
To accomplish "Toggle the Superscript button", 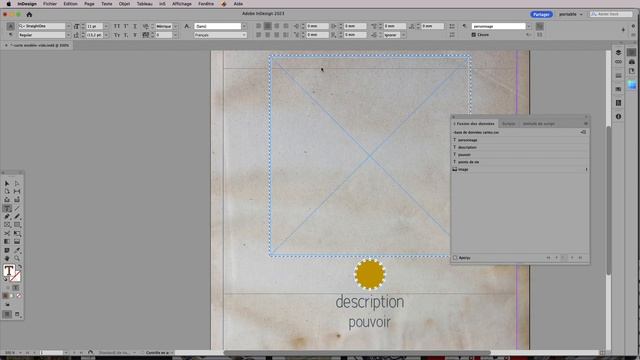I will coord(126,26).
